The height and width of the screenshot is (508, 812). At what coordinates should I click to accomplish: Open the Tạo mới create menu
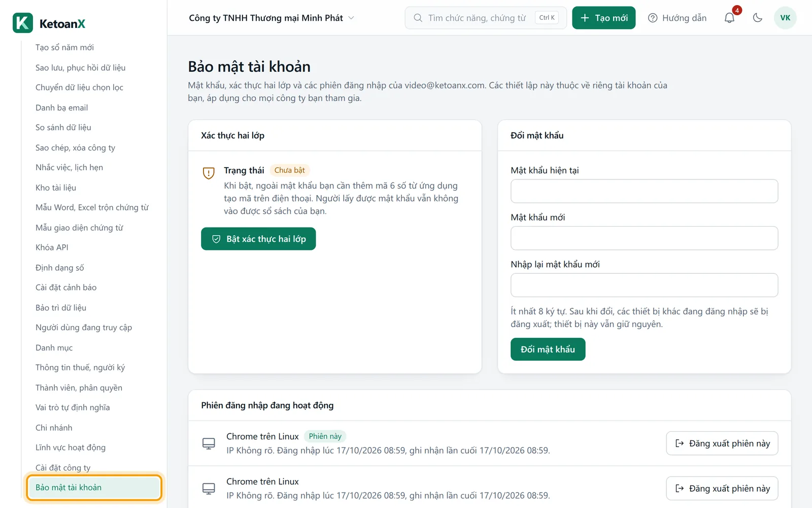[x=603, y=18]
